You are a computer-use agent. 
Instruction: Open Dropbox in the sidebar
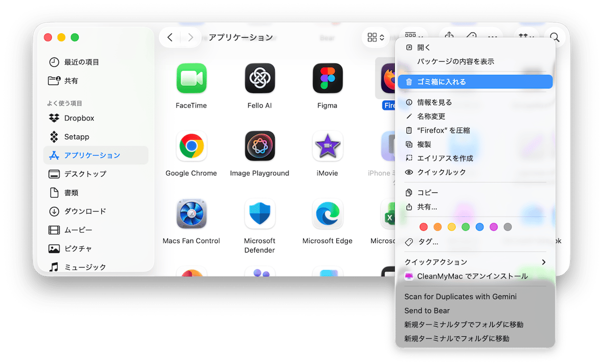click(x=96, y=118)
